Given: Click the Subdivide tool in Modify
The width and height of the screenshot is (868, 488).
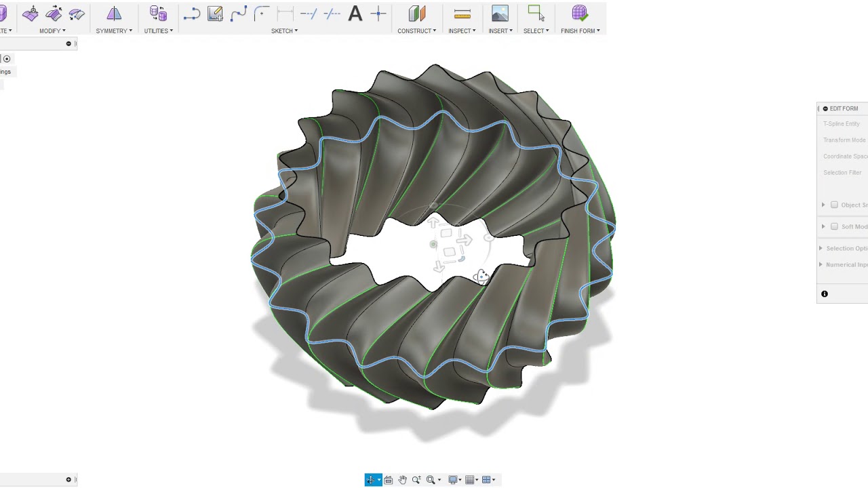Looking at the screenshot, I should point(77,14).
